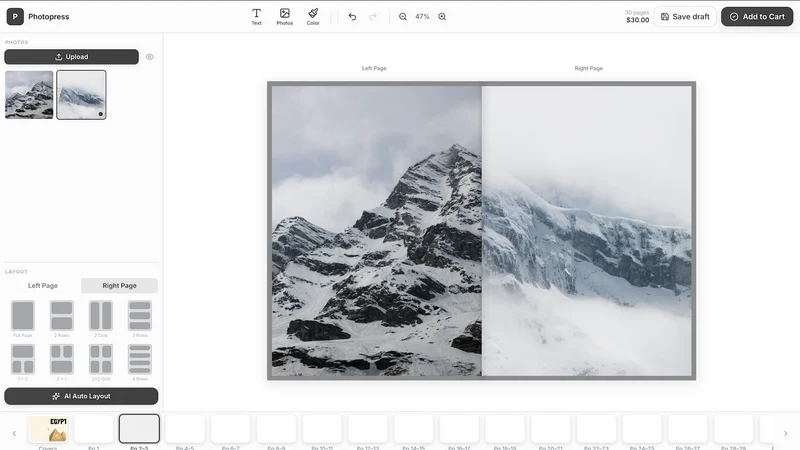Open the Color tool
The height and width of the screenshot is (450, 800).
click(313, 16)
